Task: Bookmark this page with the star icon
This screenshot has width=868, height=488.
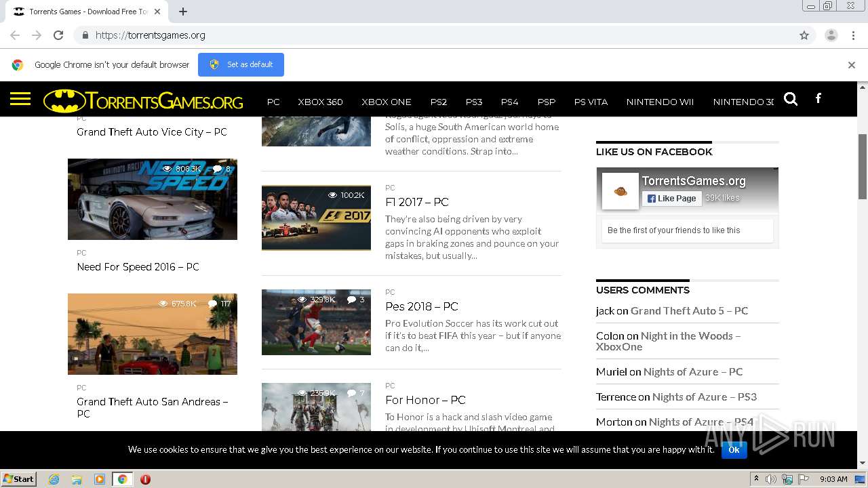Action: pyautogui.click(x=804, y=35)
